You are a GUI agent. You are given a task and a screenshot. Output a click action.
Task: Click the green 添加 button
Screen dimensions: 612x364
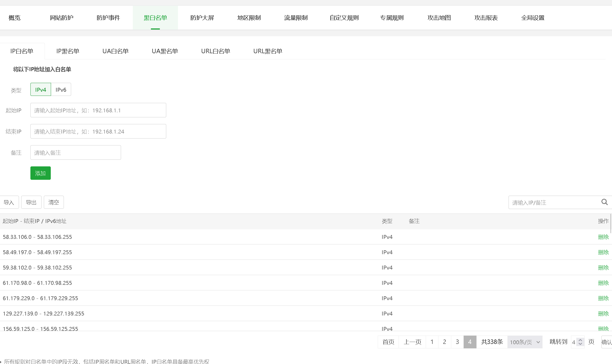pyautogui.click(x=40, y=173)
